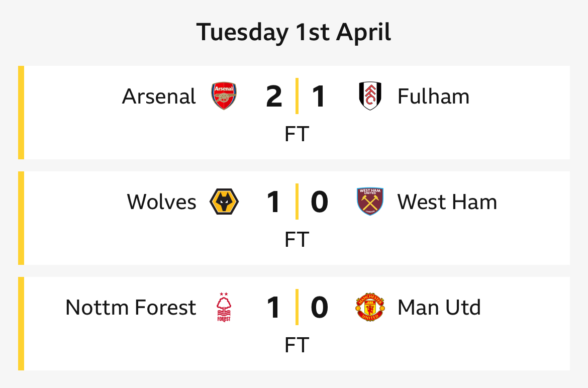The image size is (588, 388).
Task: Click the Nottingham Forest tree logo
Action: [x=224, y=307]
